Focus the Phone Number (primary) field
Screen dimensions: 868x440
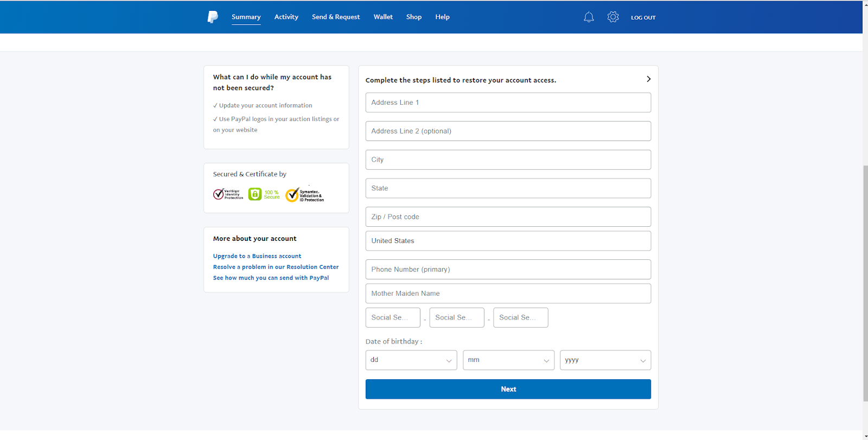[508, 270]
